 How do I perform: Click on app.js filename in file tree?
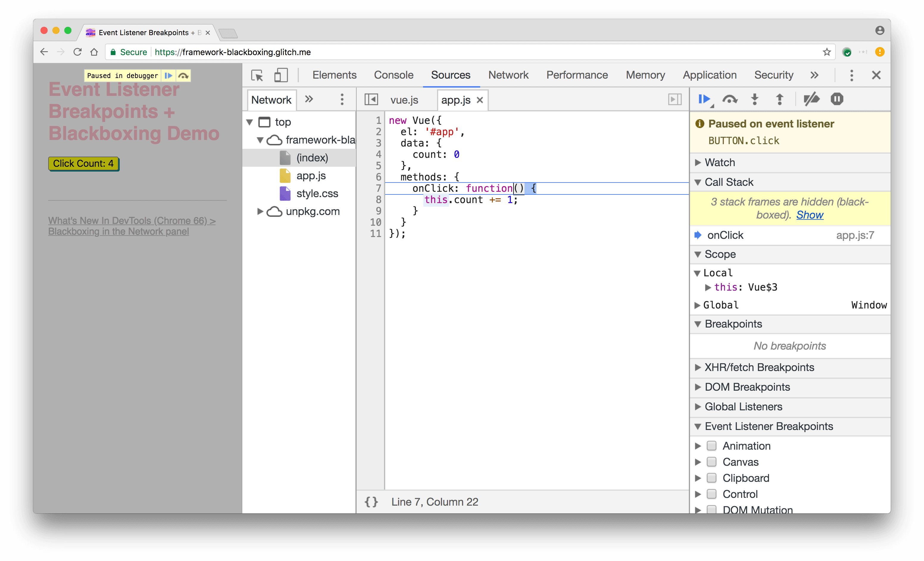[x=311, y=175]
